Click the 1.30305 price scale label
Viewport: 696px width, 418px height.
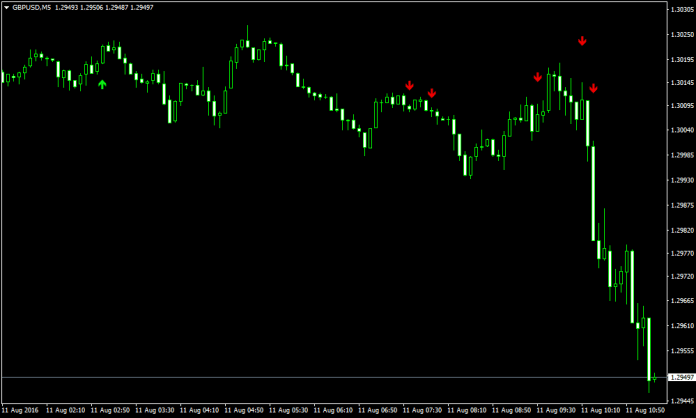point(680,9)
